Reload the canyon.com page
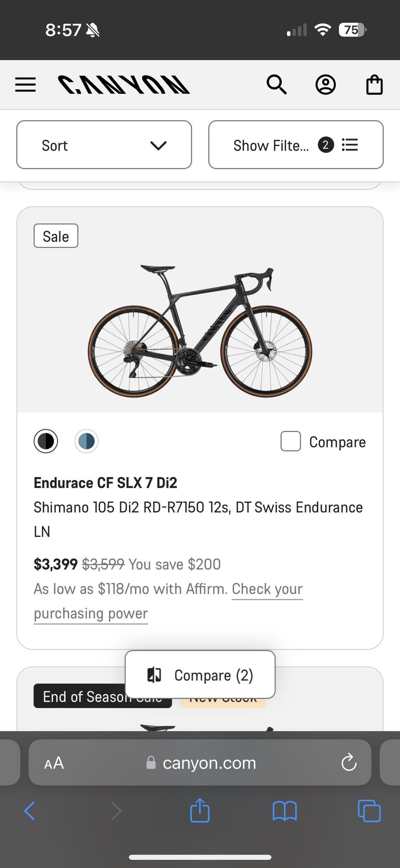 pyautogui.click(x=349, y=763)
